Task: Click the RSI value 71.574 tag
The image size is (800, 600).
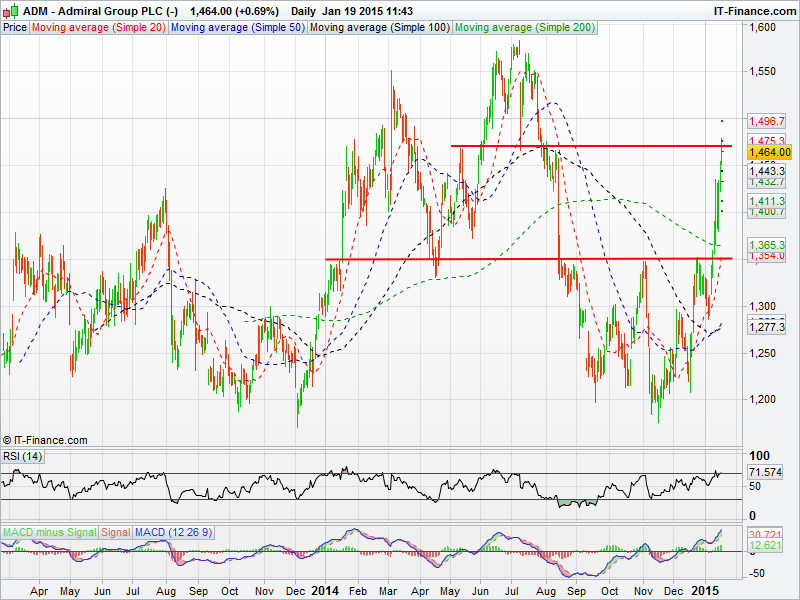Action: [x=767, y=471]
